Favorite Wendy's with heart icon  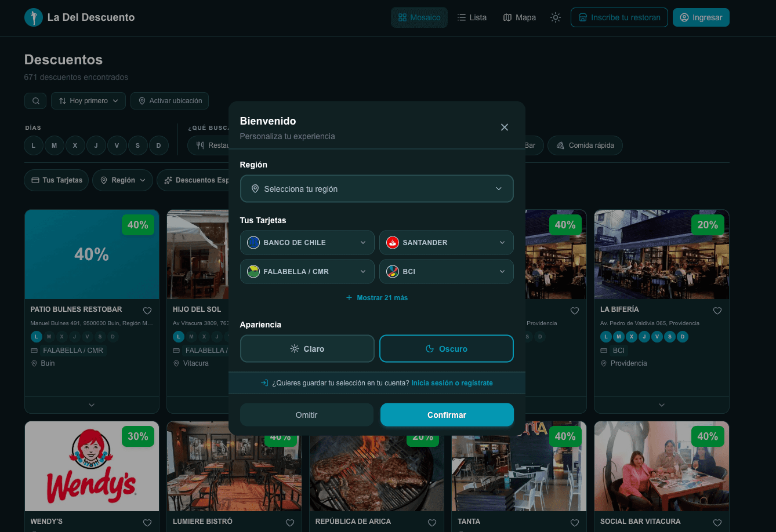click(x=147, y=523)
